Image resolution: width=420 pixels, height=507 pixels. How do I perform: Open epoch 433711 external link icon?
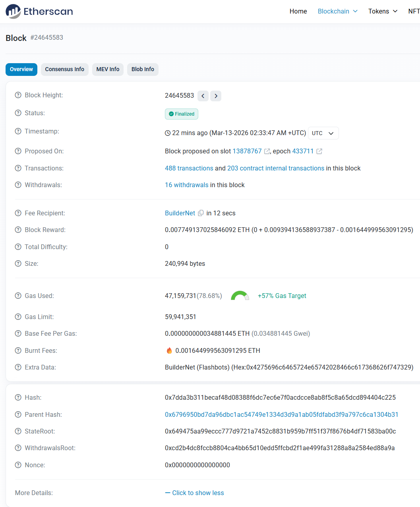319,151
